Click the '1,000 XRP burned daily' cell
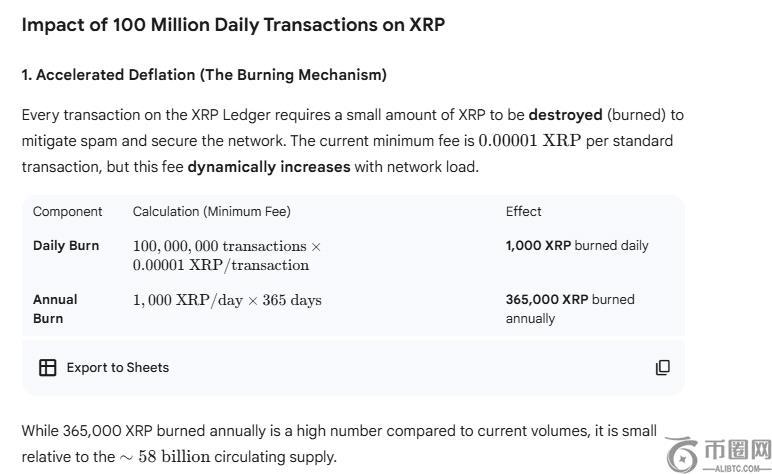The height and width of the screenshot is (474, 772). coord(577,246)
